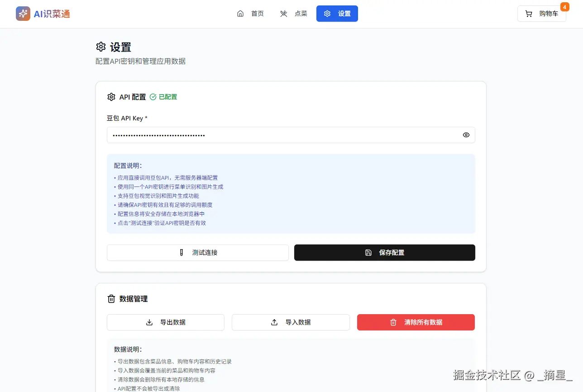
Task: Click the 导出数据 export data button
Action: pyautogui.click(x=166, y=322)
